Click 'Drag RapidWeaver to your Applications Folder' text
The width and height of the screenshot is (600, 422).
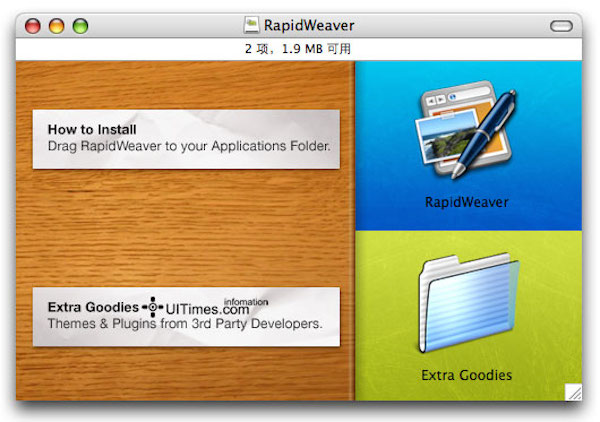pos(189,146)
